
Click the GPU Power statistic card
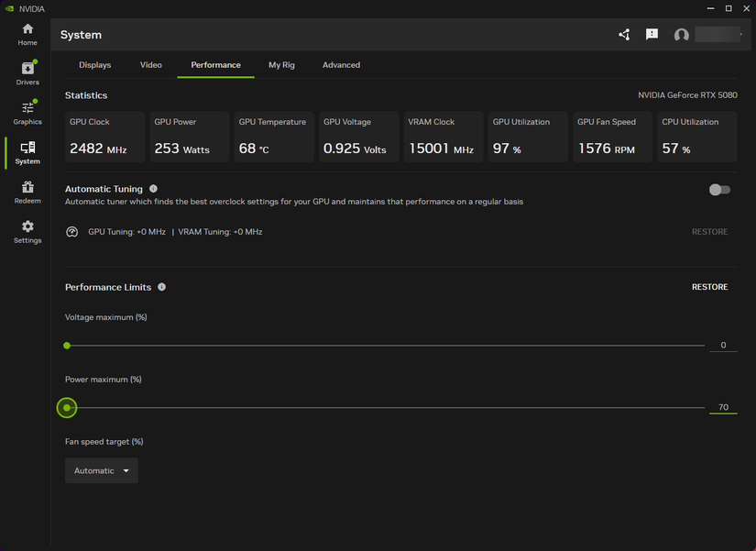click(190, 137)
